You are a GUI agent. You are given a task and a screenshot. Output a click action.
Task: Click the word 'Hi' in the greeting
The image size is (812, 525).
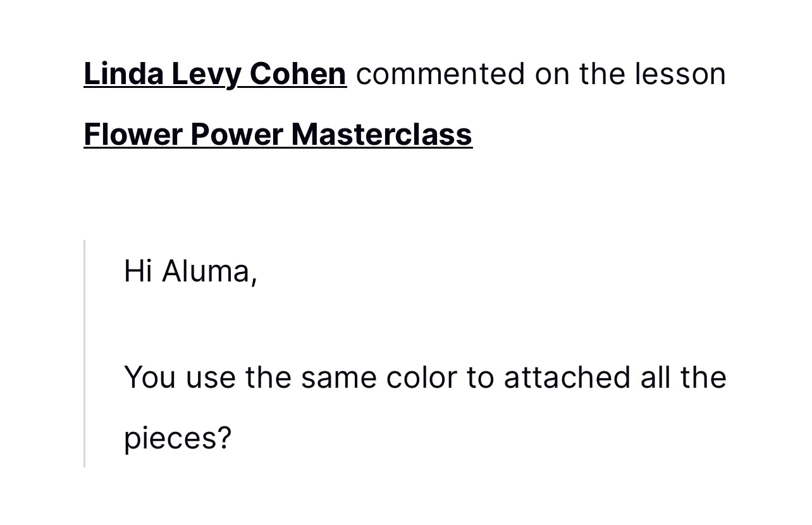tap(137, 271)
